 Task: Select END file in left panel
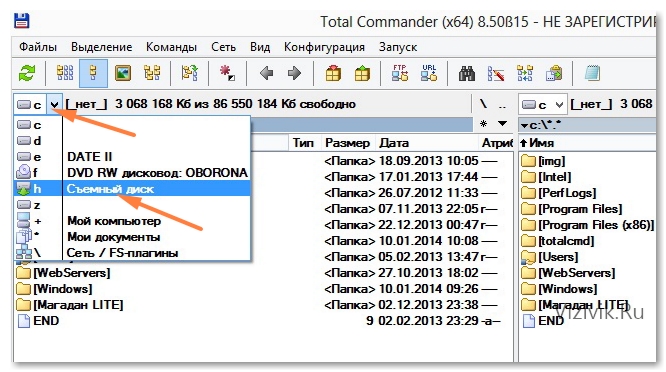(38, 321)
